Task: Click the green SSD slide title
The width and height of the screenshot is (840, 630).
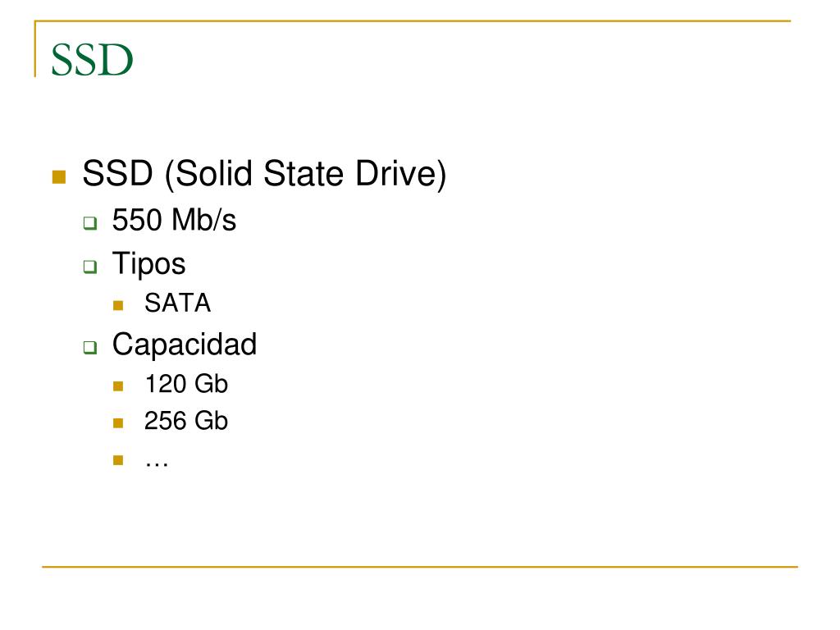Action: [92, 59]
